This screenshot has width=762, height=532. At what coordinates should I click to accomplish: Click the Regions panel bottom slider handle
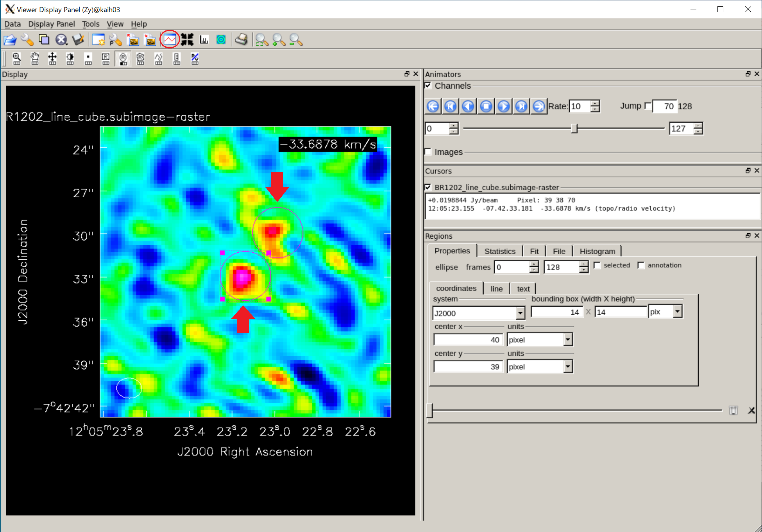(x=429, y=410)
